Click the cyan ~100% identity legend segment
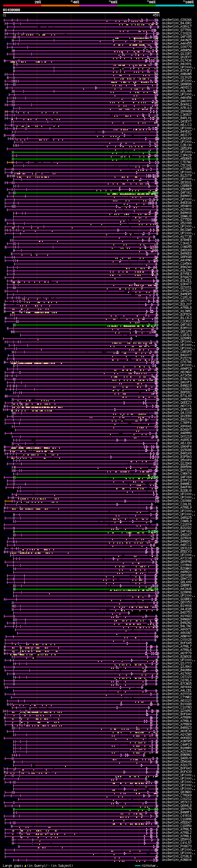 pyautogui.click(x=175, y=6)
